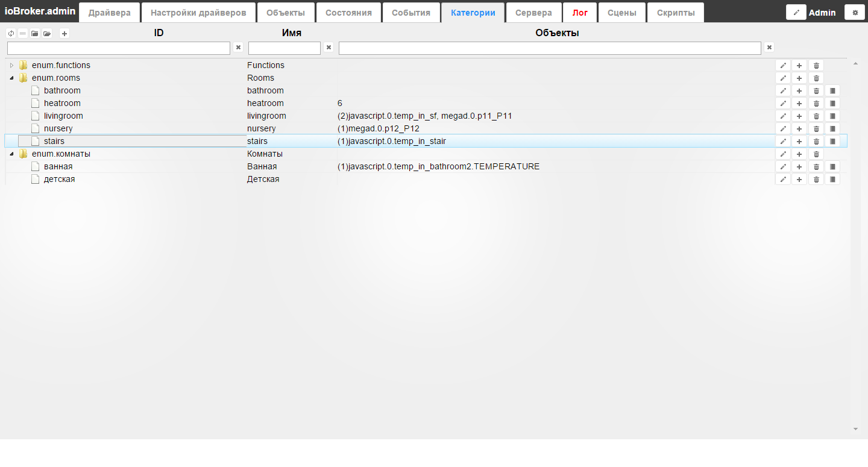Viewport: 868px width, 467px height.
Task: Edit the enum.rooms entry
Action: click(x=782, y=78)
